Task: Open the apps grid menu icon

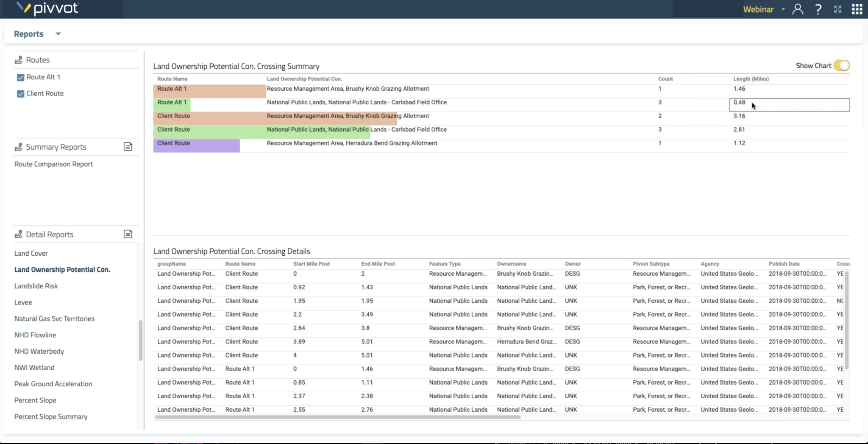Action: pyautogui.click(x=857, y=9)
